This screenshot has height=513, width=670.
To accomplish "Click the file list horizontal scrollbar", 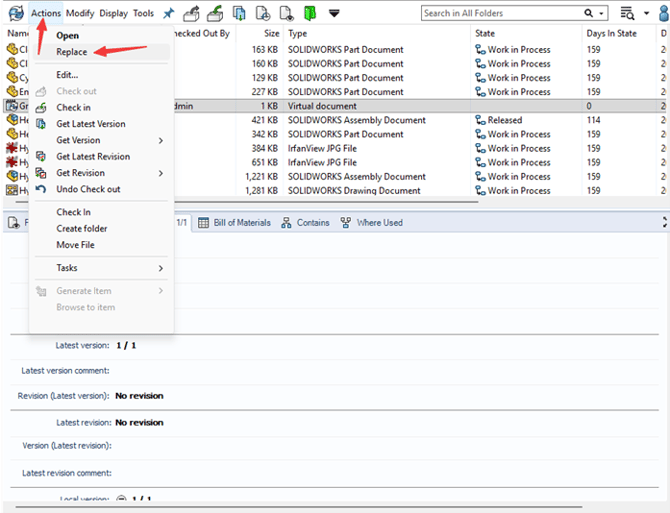I will pos(247,201).
